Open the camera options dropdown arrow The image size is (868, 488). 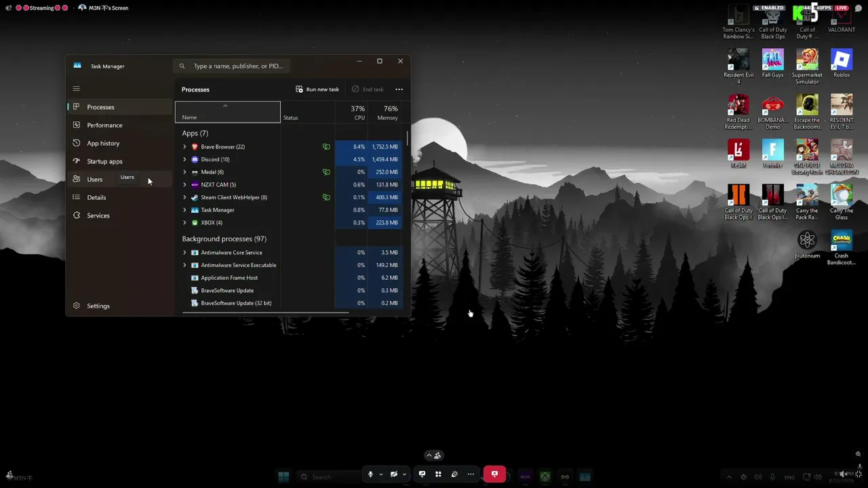(404, 474)
